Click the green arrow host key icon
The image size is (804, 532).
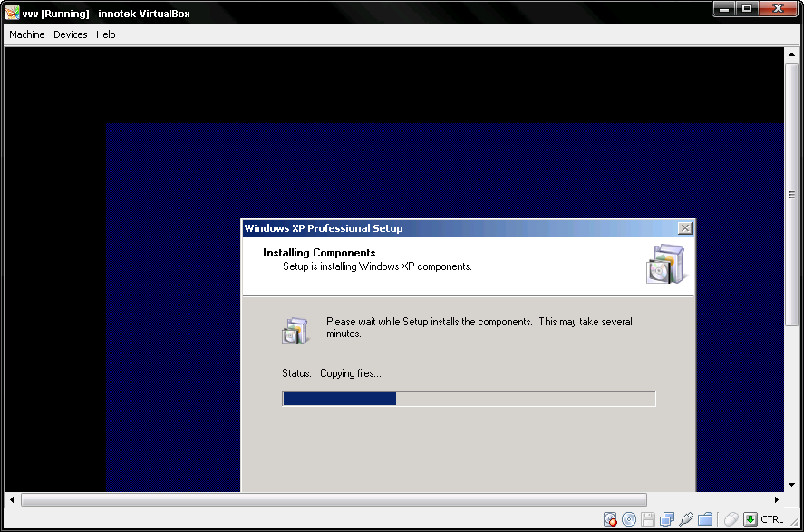tap(751, 519)
